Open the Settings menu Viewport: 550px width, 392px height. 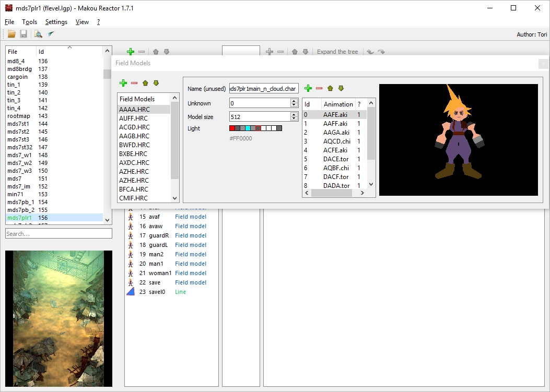(56, 22)
